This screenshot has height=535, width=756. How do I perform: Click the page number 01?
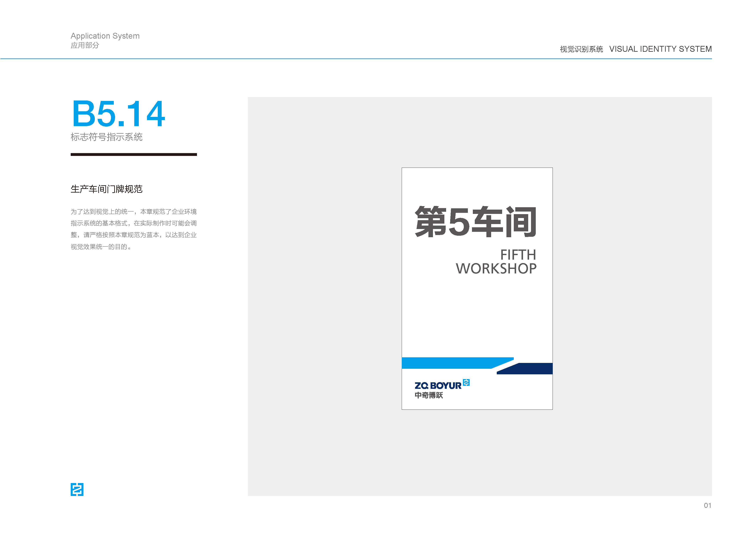[x=707, y=505]
